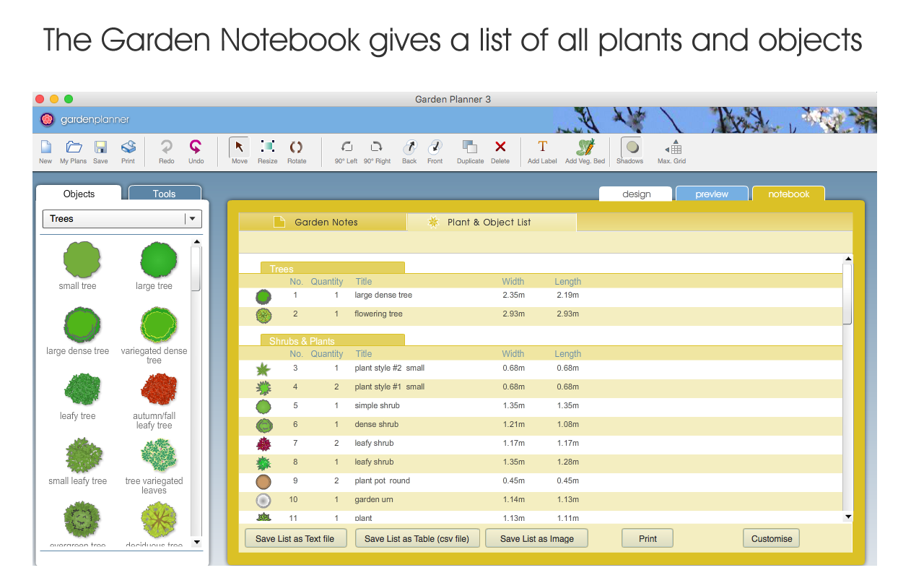Click the 2.35m width value
The image size is (924, 578).
click(514, 296)
